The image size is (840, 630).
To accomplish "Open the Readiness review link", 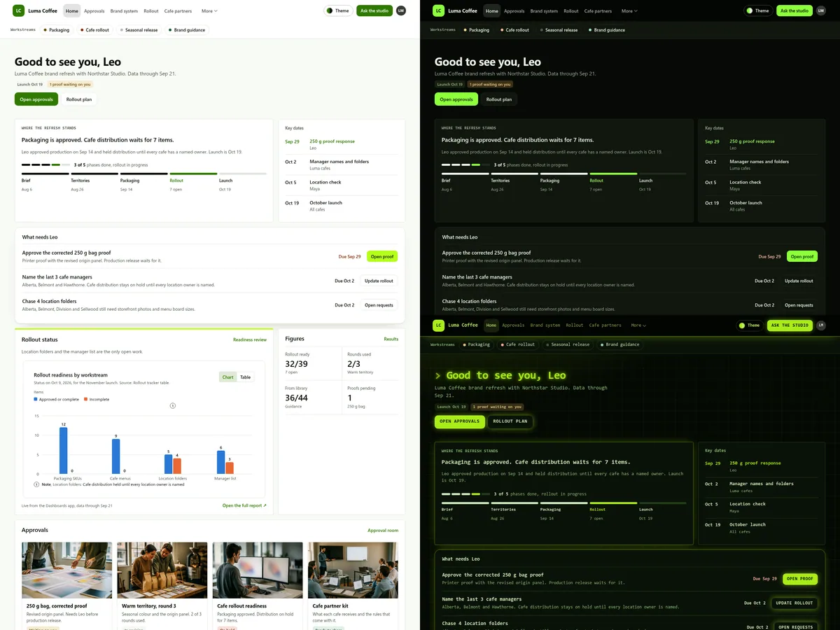I will [250, 339].
